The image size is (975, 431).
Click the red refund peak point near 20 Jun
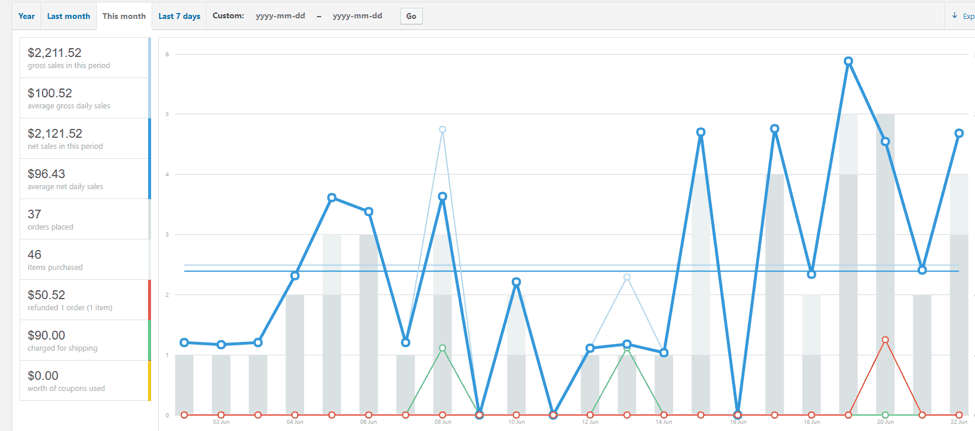tap(885, 340)
